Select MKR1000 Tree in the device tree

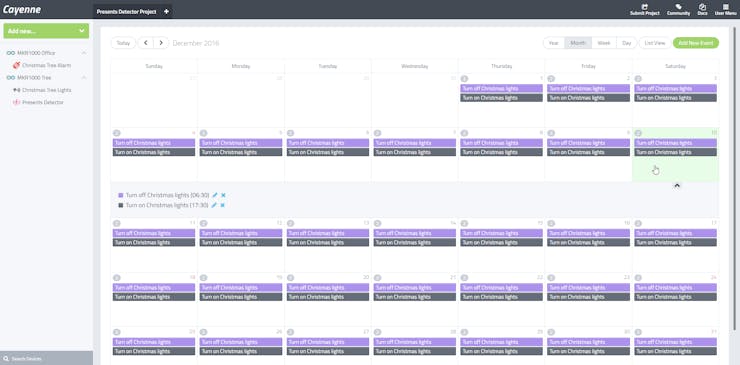[34, 77]
